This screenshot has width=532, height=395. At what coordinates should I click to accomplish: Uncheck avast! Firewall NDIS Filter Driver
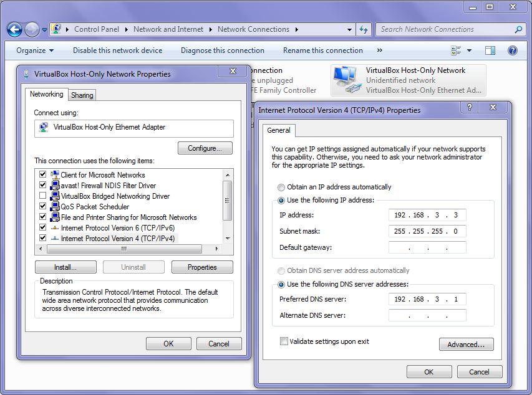click(42, 185)
